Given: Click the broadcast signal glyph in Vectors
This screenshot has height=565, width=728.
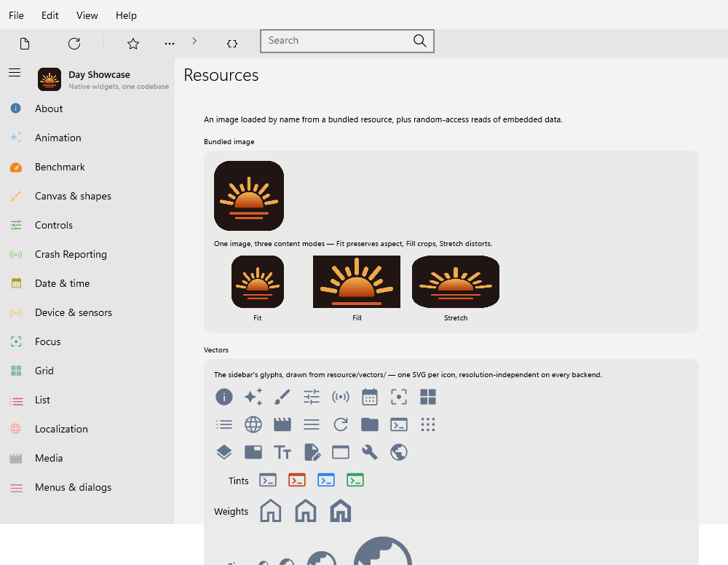Looking at the screenshot, I should [x=341, y=397].
